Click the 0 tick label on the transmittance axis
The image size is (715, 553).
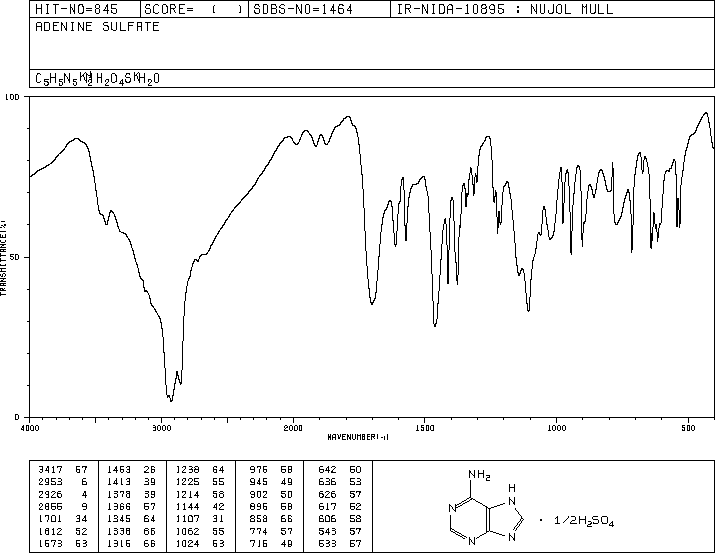(x=17, y=417)
